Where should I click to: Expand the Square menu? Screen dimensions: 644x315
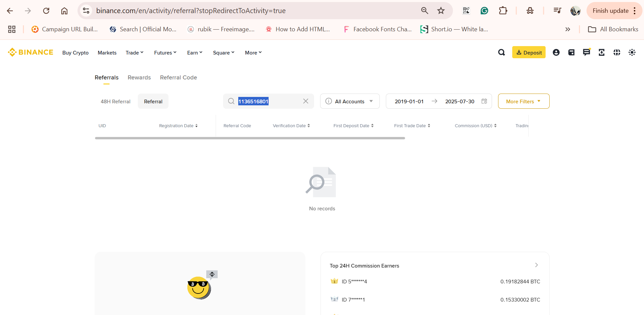(x=224, y=53)
